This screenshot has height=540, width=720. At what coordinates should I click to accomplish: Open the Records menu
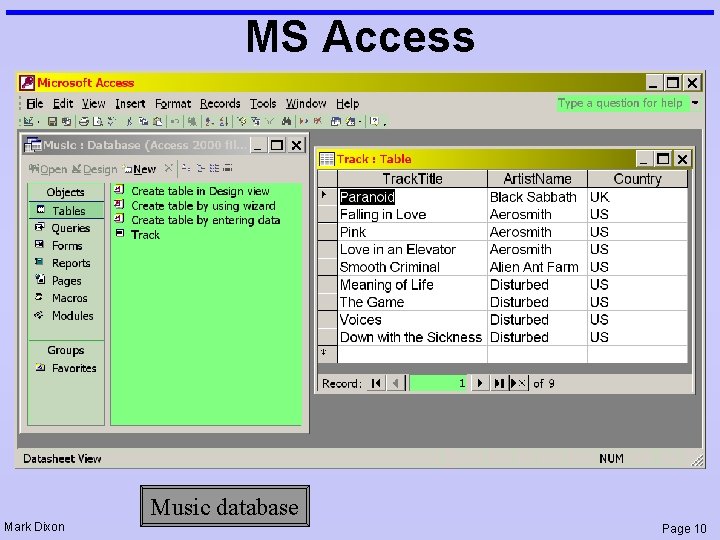click(x=220, y=104)
